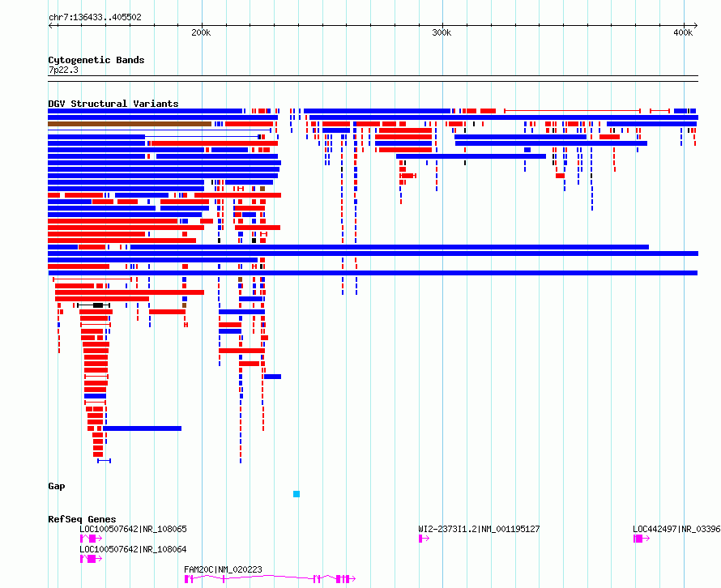Open the DGV Structural Variants track title
The height and width of the screenshot is (588, 721).
pos(113,104)
